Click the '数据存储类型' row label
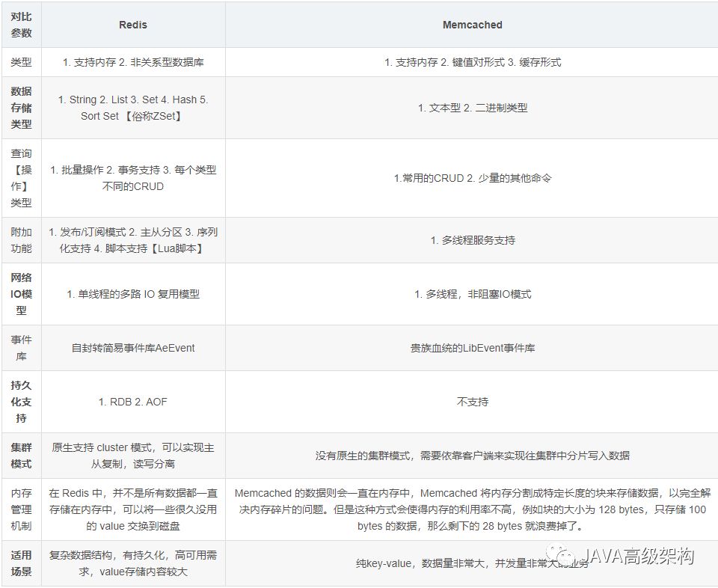Image resolution: width=718 pixels, height=588 pixels. coord(21,108)
